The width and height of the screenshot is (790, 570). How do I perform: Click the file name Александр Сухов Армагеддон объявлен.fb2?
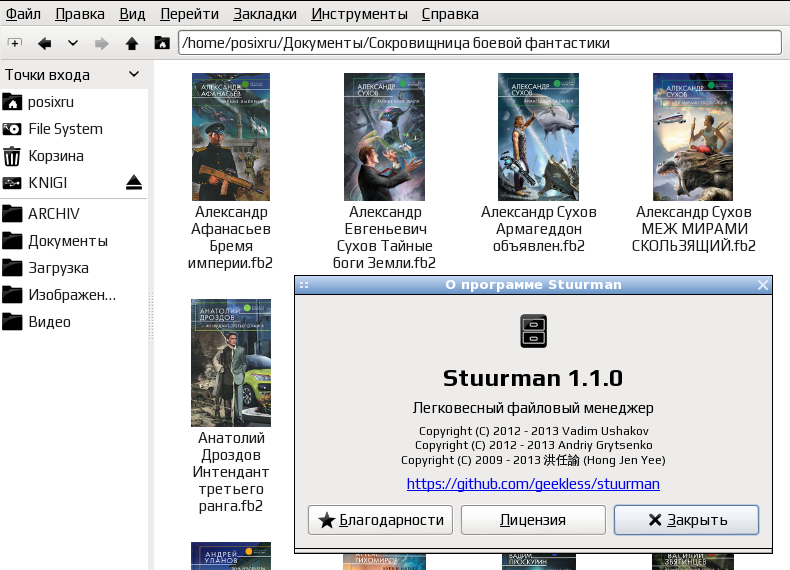click(539, 229)
